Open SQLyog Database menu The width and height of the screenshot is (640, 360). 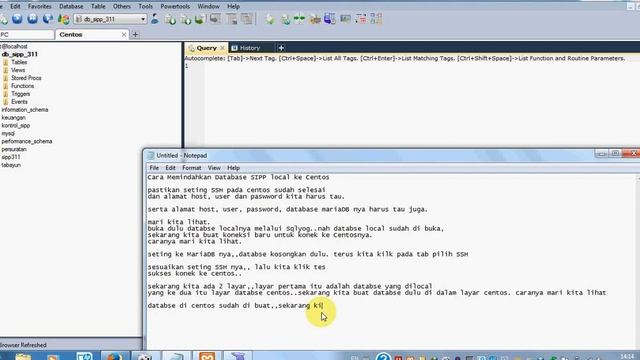click(71, 7)
